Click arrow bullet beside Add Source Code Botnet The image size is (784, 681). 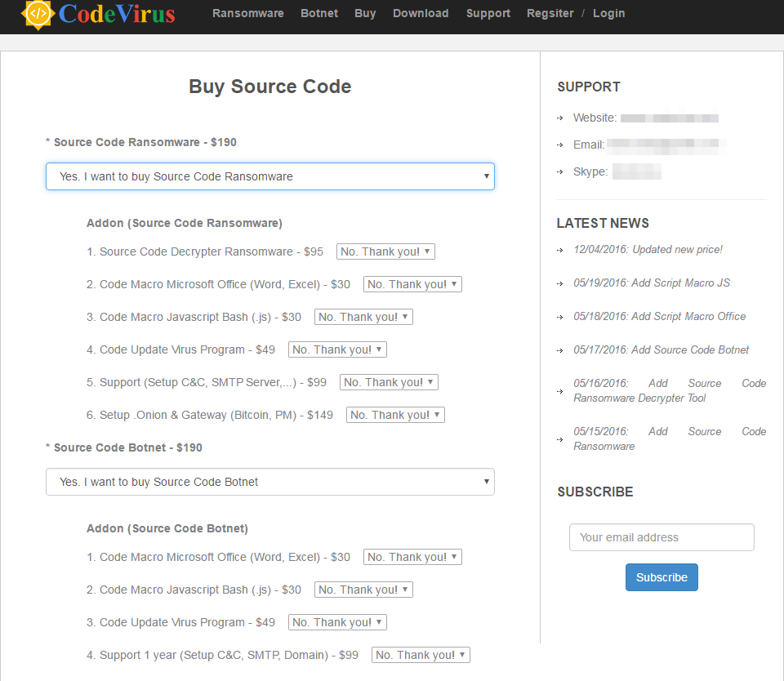click(x=560, y=350)
